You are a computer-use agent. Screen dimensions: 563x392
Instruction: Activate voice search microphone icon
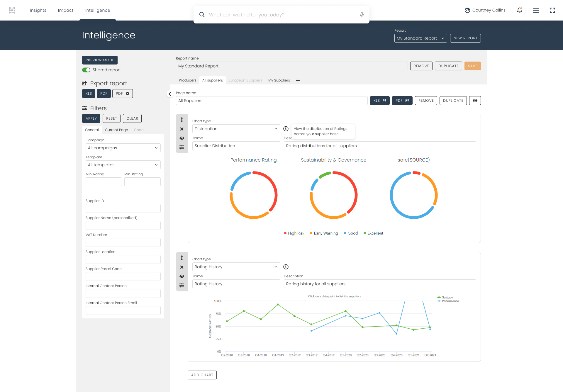click(362, 15)
